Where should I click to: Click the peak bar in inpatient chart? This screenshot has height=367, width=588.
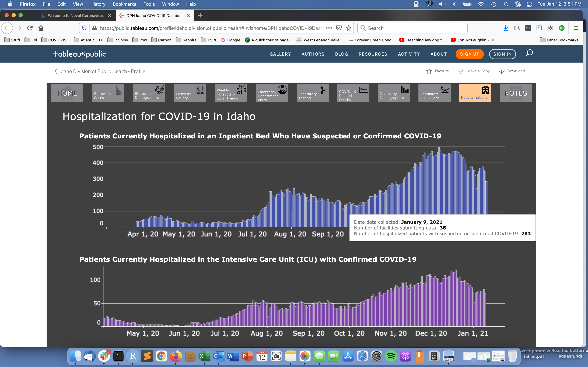click(439, 181)
